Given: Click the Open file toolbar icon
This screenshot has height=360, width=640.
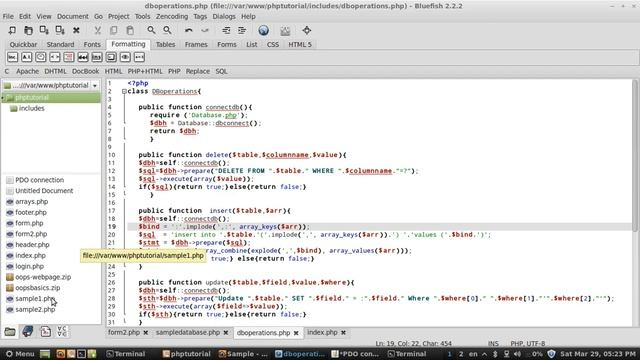Looking at the screenshot, I should (28, 30).
